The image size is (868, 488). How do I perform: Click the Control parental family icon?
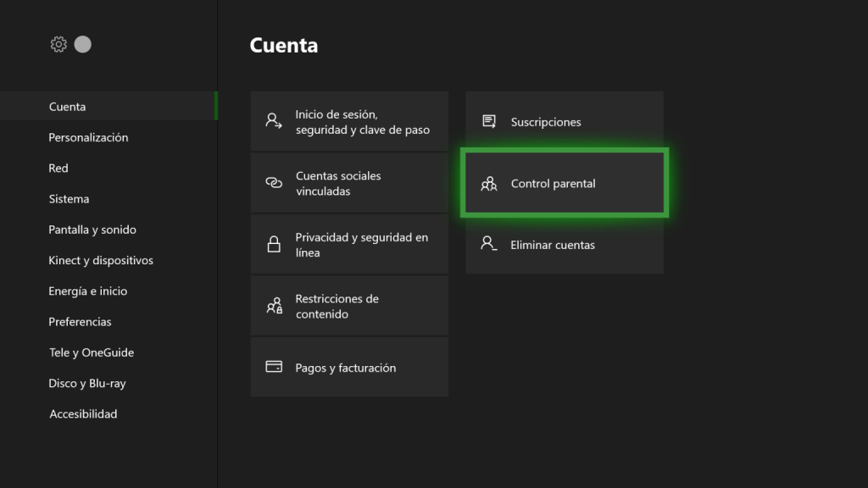[489, 183]
